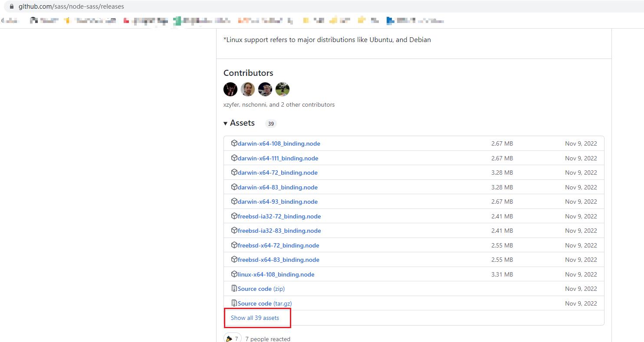This screenshot has width=644, height=342.
Task: Download darwin-x64-72_binding.node
Action: (278, 173)
